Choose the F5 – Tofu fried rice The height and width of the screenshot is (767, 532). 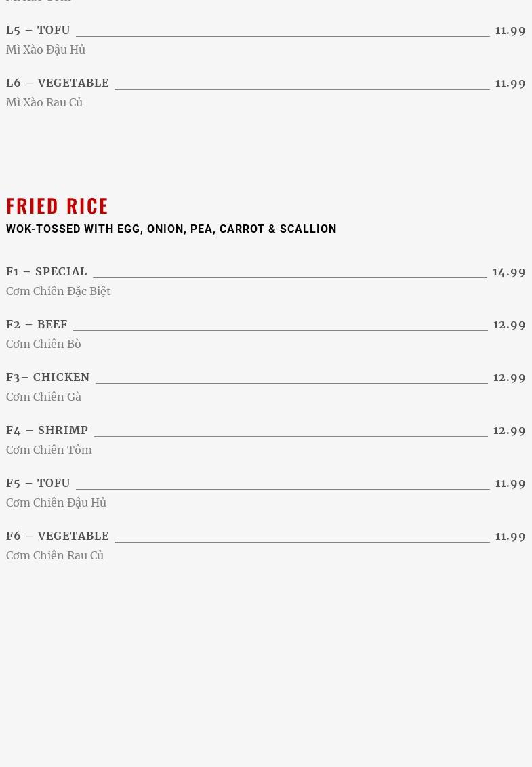[x=38, y=484]
